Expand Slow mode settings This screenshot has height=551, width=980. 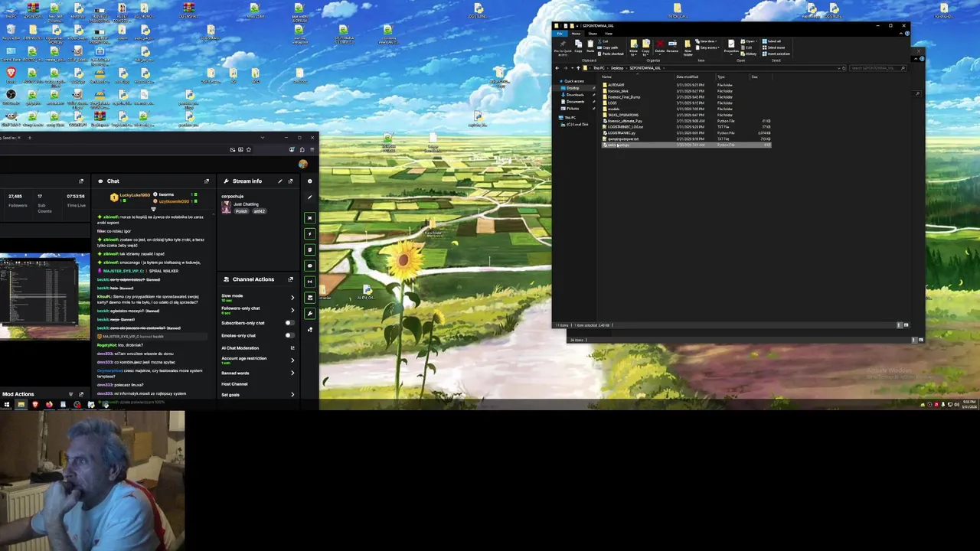coord(292,298)
